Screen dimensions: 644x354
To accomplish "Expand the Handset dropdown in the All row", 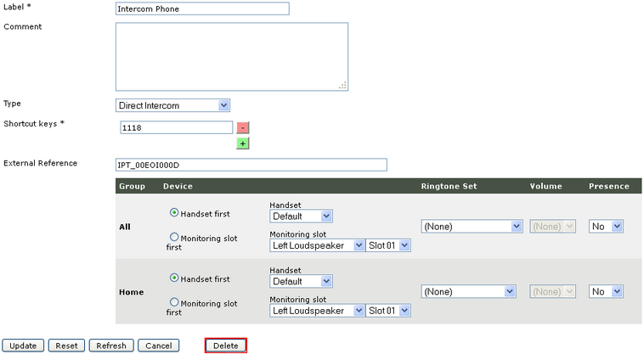I will [x=301, y=216].
